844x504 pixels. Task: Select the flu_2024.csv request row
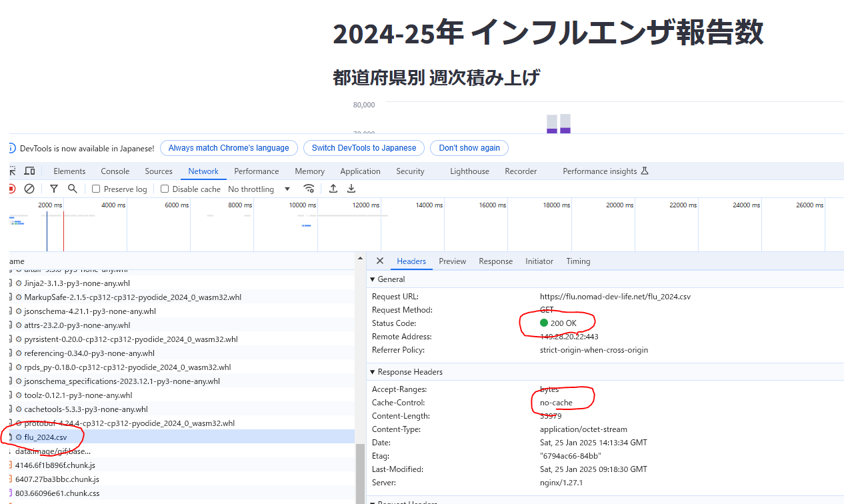(45, 437)
